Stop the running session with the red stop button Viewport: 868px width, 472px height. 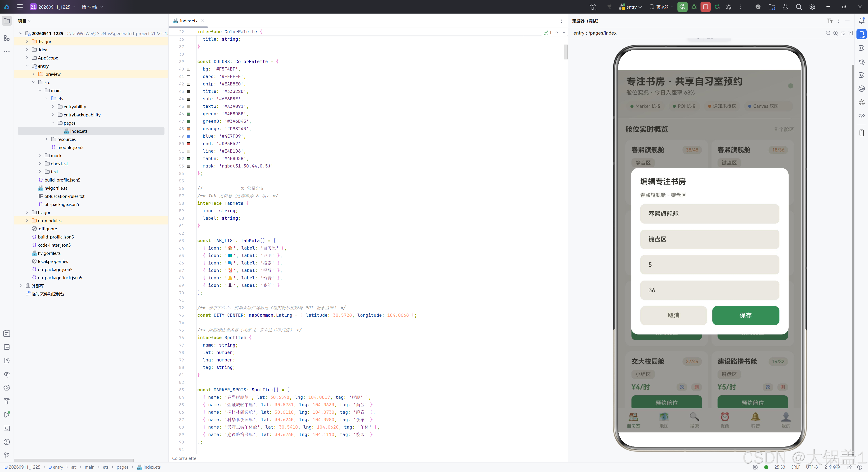pyautogui.click(x=705, y=7)
